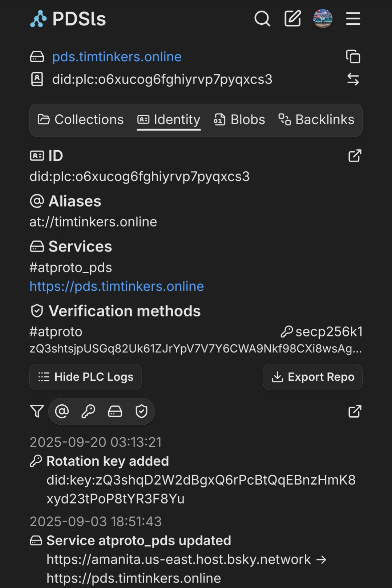
Task: Toggle the rotation key log filter
Action: [88, 411]
